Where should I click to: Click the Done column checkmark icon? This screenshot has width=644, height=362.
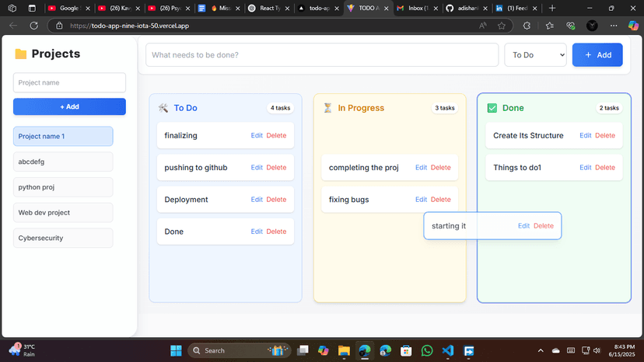[x=492, y=108]
